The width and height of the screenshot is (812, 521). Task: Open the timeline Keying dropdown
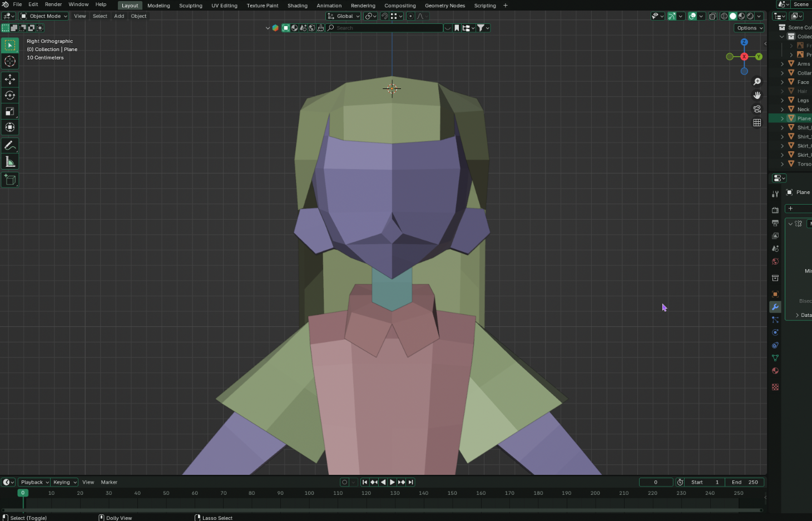65,482
